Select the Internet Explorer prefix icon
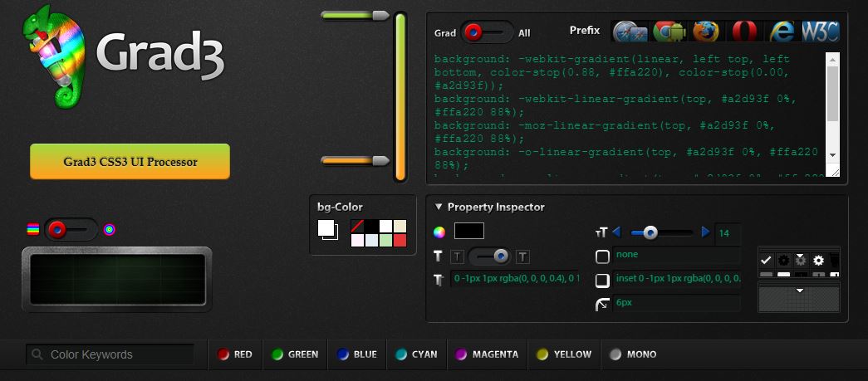Image resolution: width=868 pixels, height=381 pixels. [782, 32]
